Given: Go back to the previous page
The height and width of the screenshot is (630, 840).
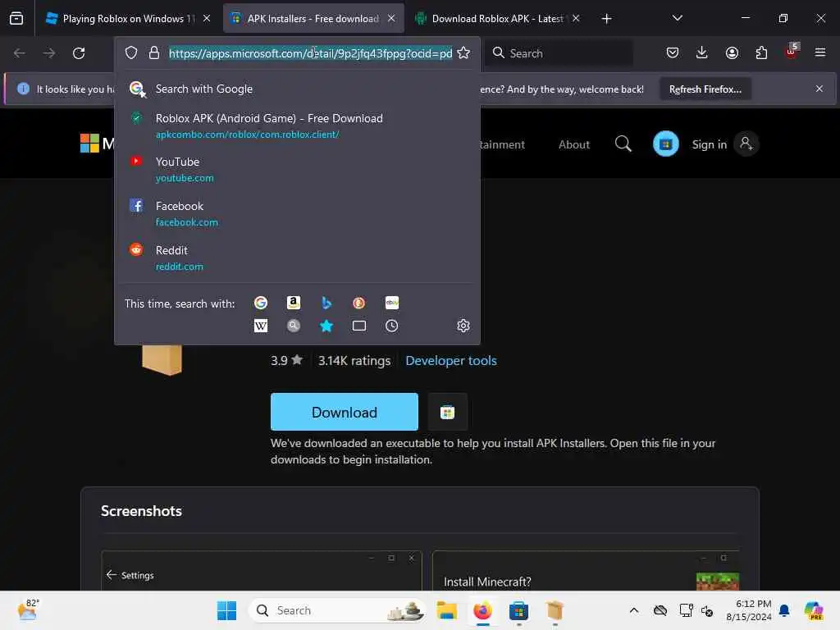Looking at the screenshot, I should [x=20, y=53].
